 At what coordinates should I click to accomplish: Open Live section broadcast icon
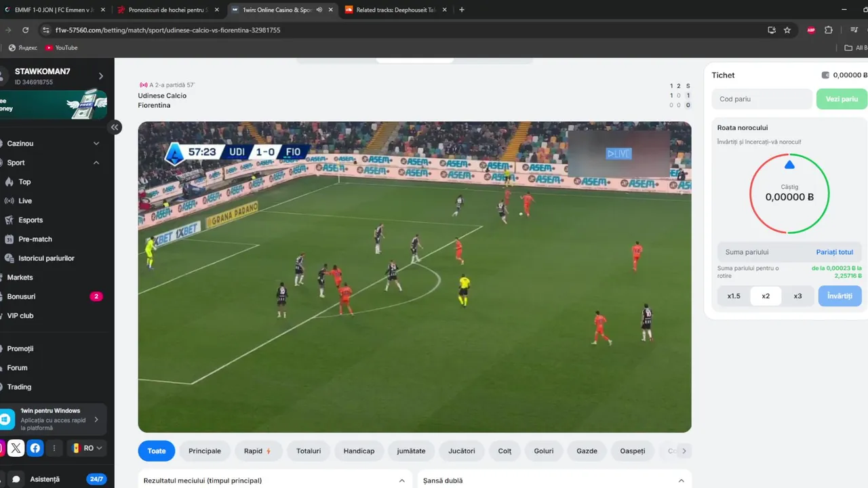[x=9, y=201]
